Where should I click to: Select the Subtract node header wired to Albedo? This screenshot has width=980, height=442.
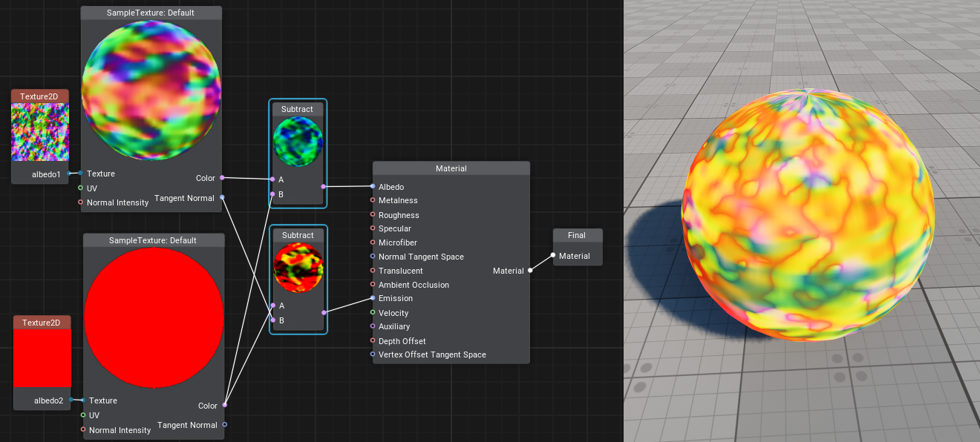pos(297,109)
